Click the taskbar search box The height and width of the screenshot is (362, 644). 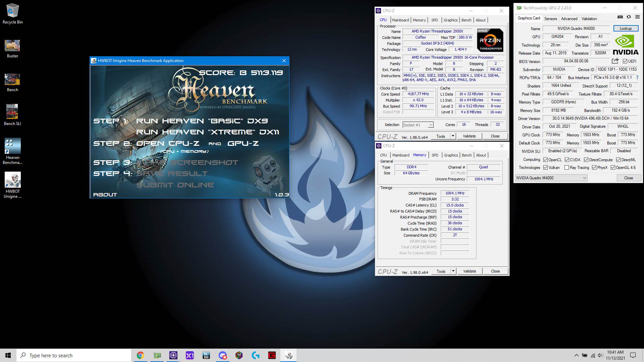point(74,355)
